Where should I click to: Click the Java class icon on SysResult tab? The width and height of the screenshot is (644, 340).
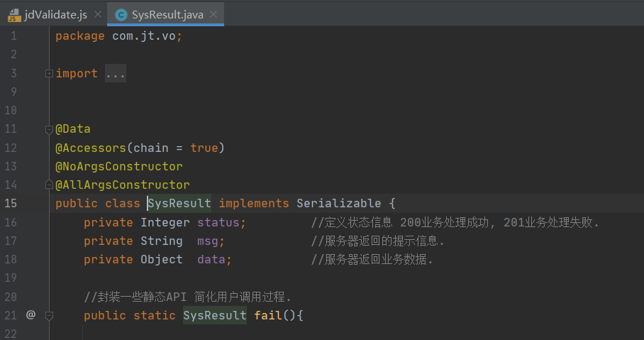coord(121,15)
